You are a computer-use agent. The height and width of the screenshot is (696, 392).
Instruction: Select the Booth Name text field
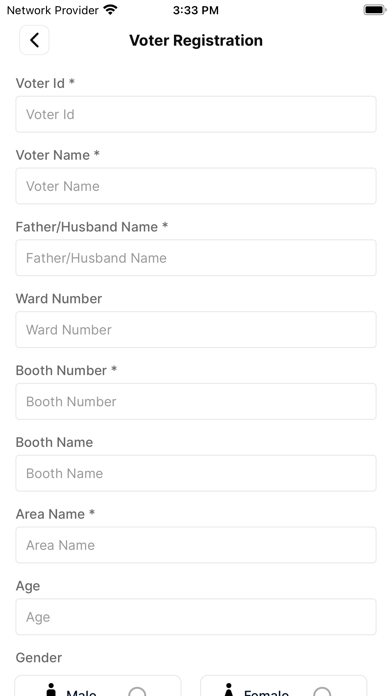point(196,473)
